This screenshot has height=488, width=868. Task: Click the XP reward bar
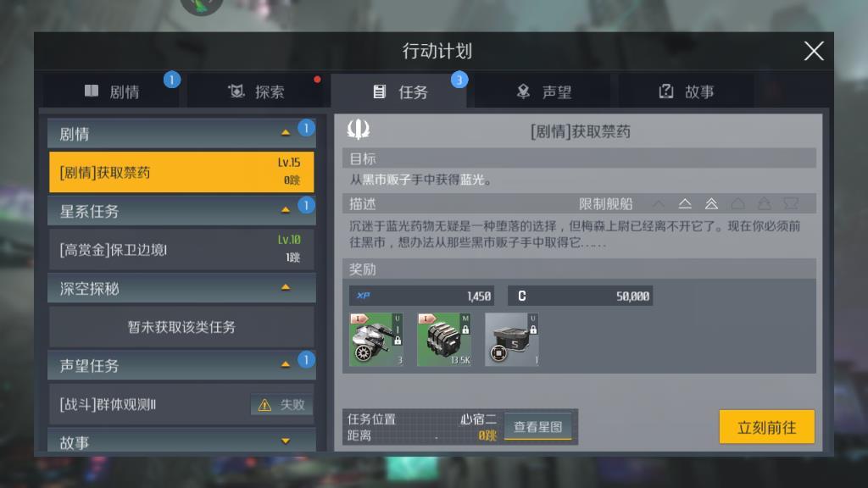pyautogui.click(x=421, y=296)
